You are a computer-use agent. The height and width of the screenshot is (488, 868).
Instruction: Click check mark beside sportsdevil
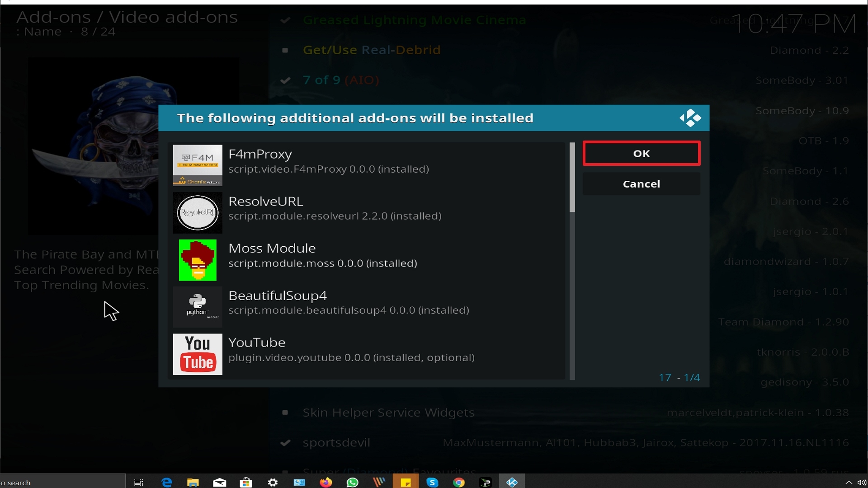tap(285, 443)
